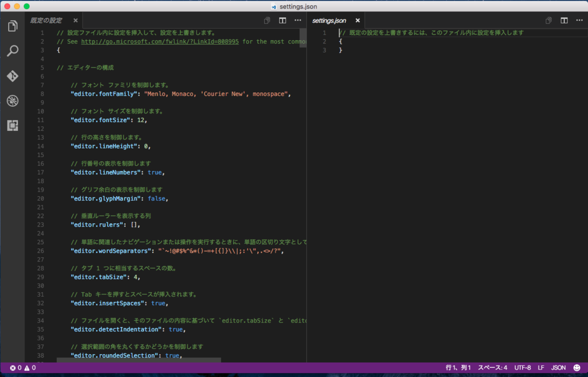Place cursor on closing brace in settings.json
The image size is (588, 377).
341,50
